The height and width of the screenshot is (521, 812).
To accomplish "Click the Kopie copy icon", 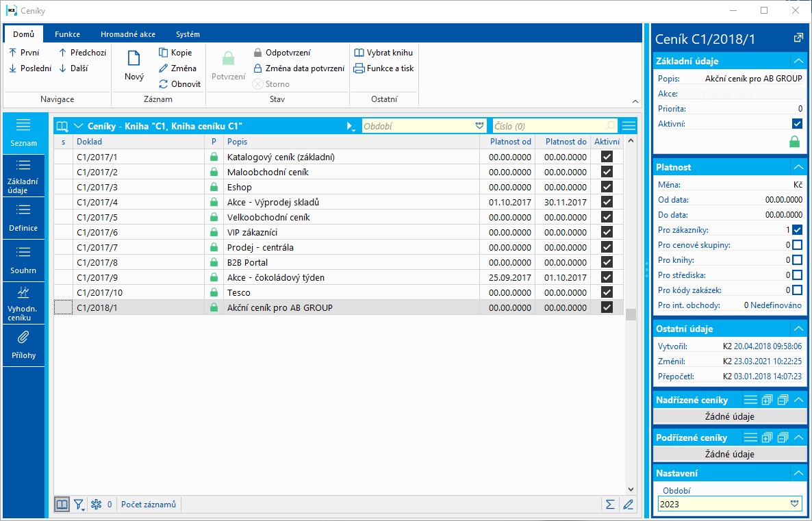I will [x=164, y=53].
